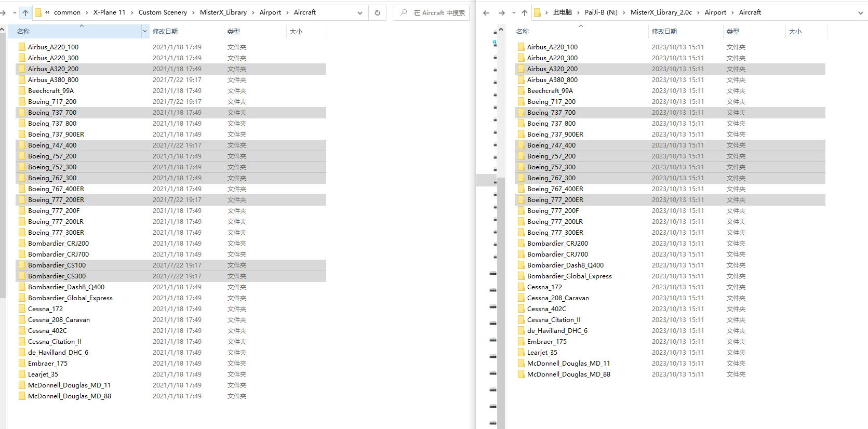This screenshot has height=429, width=868.
Task: Click Learjet_35 folder icon in right window
Action: [x=521, y=352]
